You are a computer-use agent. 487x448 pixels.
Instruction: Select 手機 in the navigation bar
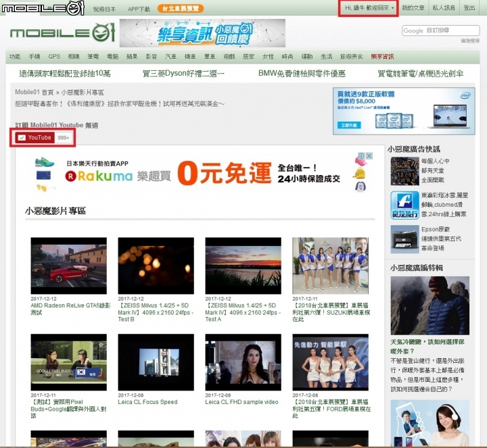pyautogui.click(x=34, y=57)
